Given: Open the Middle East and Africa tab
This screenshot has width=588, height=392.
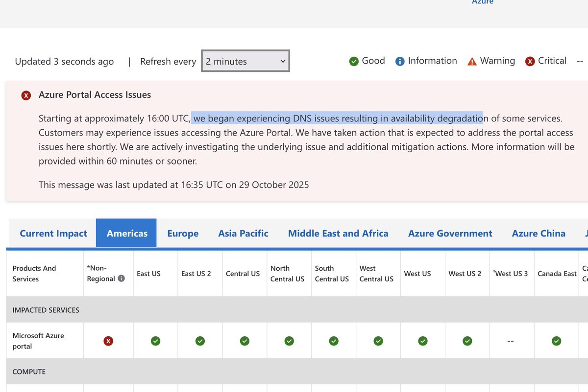Looking at the screenshot, I should (x=338, y=233).
